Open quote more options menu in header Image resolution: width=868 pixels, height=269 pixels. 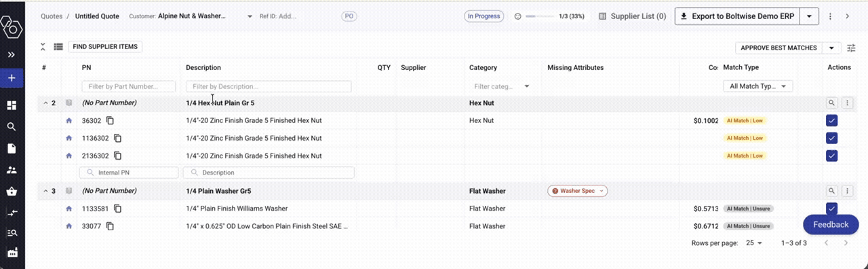coord(830,16)
